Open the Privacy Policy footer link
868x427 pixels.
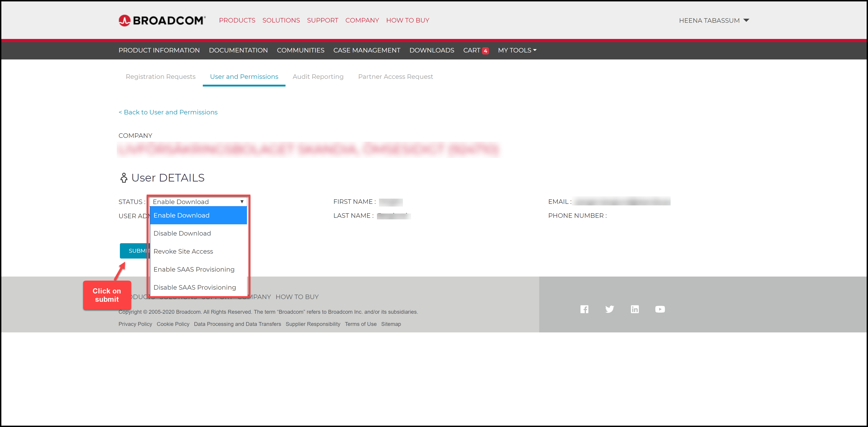[135, 324]
